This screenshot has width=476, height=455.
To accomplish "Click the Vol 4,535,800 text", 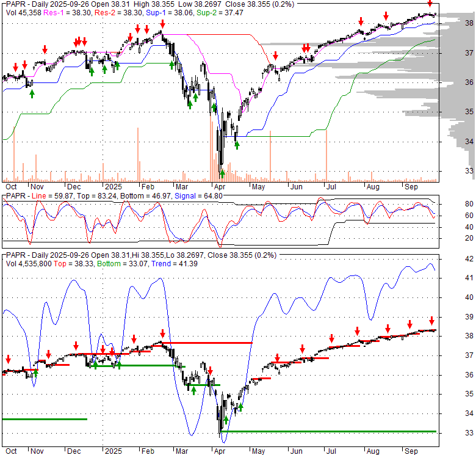I will [29, 264].
